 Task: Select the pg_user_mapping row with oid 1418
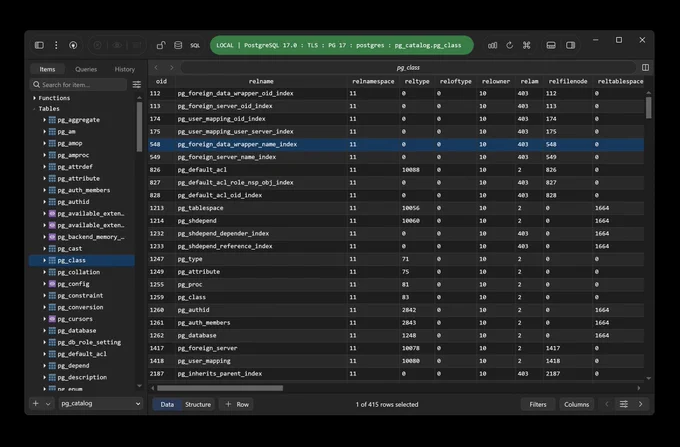coord(396,361)
